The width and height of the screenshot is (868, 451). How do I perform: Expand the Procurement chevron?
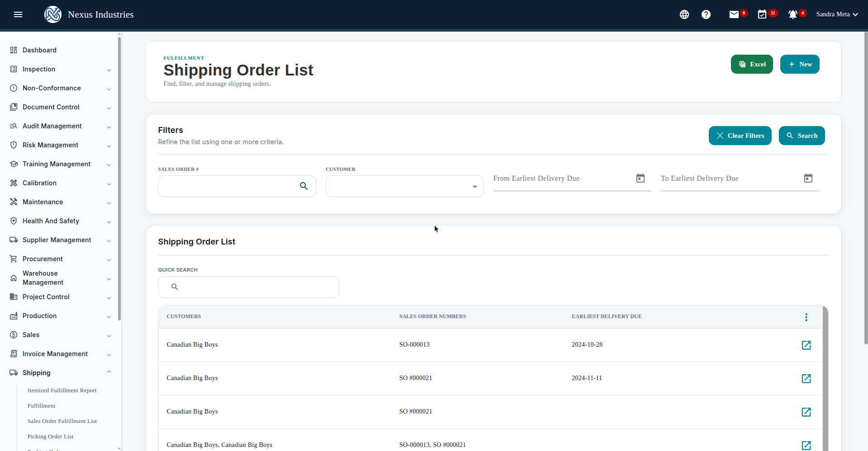point(109,260)
